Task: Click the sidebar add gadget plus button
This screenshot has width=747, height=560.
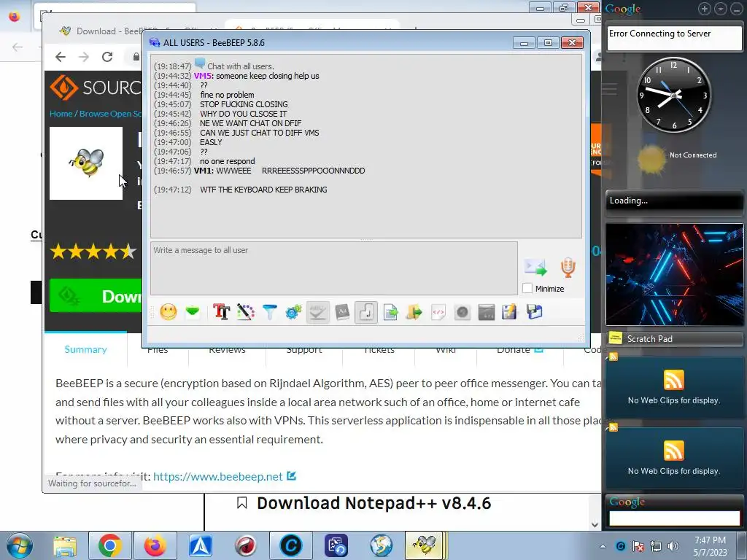Action: pyautogui.click(x=704, y=9)
